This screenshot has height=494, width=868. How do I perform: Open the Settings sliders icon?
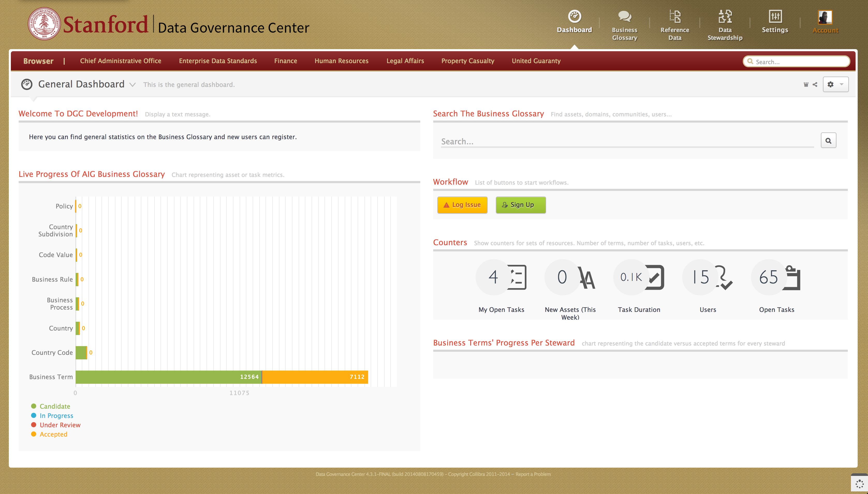click(x=775, y=16)
